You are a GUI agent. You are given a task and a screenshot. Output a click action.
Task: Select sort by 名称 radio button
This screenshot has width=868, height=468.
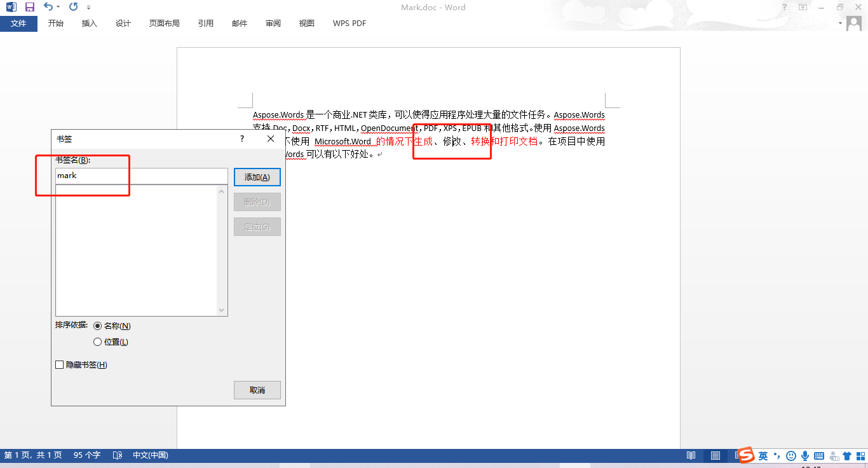click(97, 326)
